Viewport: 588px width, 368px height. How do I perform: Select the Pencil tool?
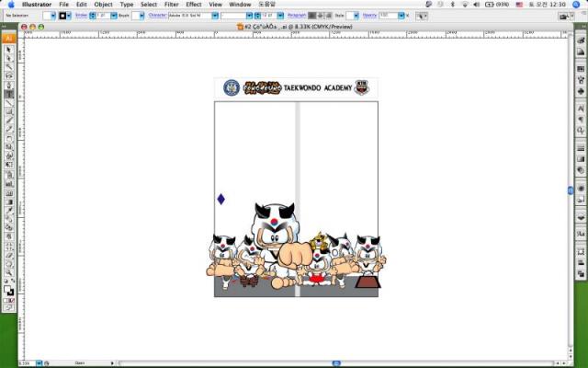coord(9,130)
